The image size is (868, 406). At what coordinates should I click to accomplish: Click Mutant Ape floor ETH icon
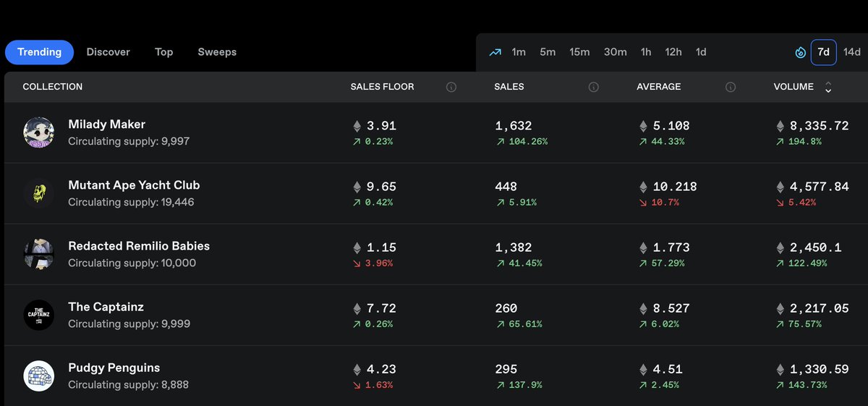356,187
